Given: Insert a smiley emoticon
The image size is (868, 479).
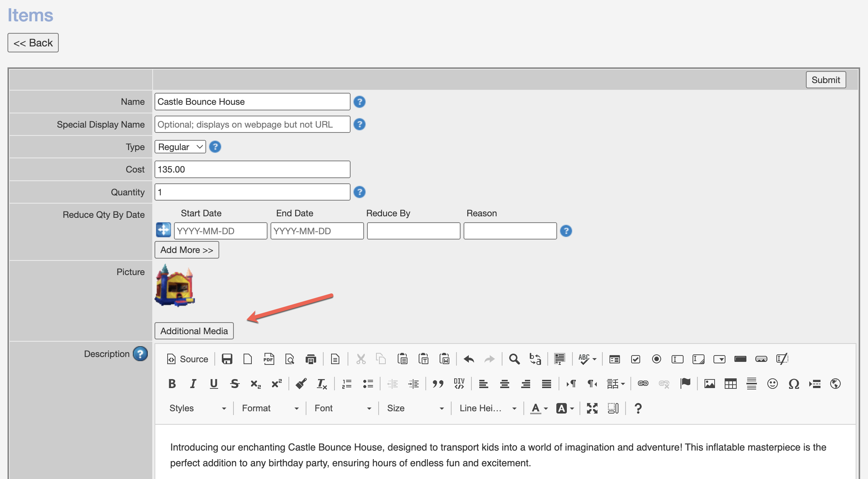Looking at the screenshot, I should click(772, 384).
